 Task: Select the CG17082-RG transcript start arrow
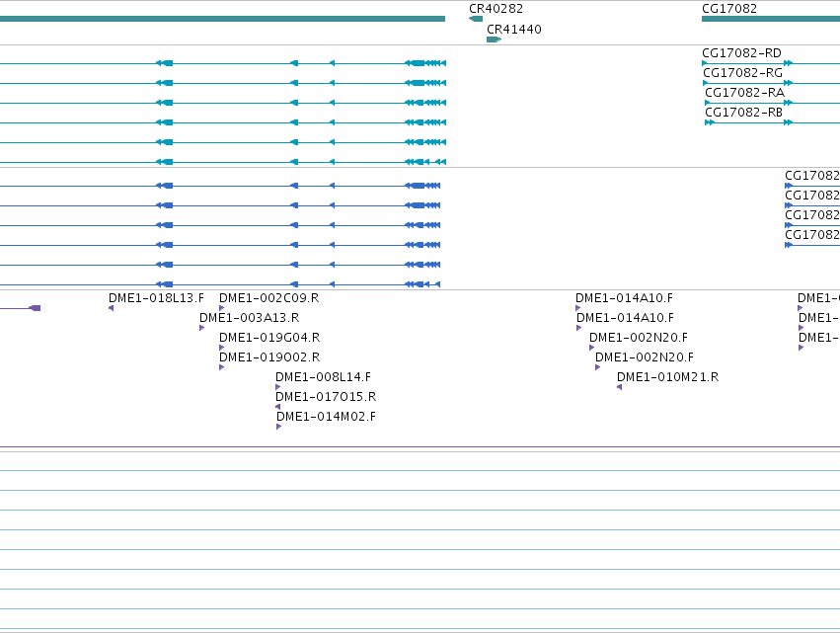(x=706, y=83)
